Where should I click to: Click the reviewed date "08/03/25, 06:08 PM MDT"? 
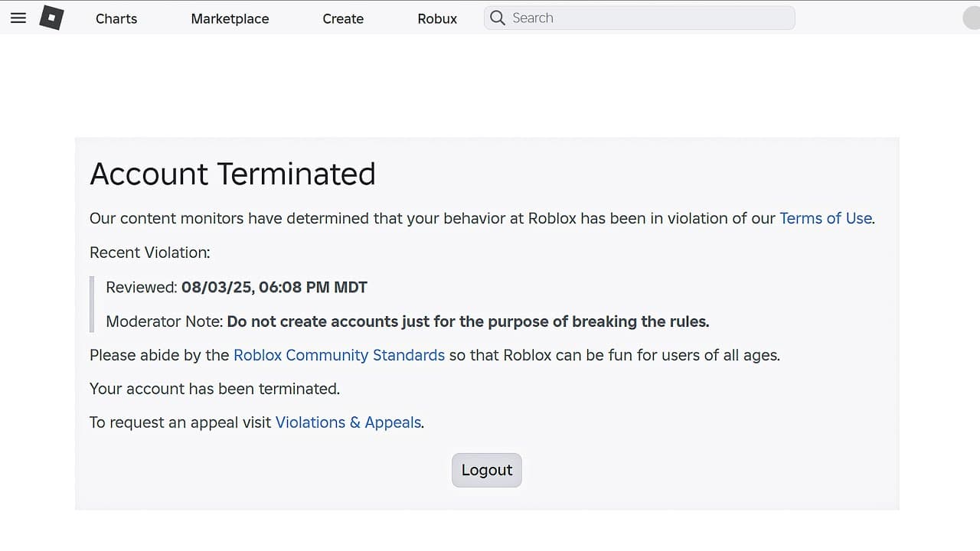(x=274, y=287)
